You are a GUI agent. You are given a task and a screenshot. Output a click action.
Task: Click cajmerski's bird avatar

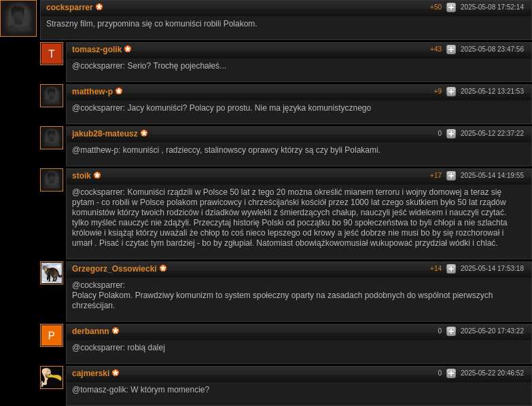(52, 377)
